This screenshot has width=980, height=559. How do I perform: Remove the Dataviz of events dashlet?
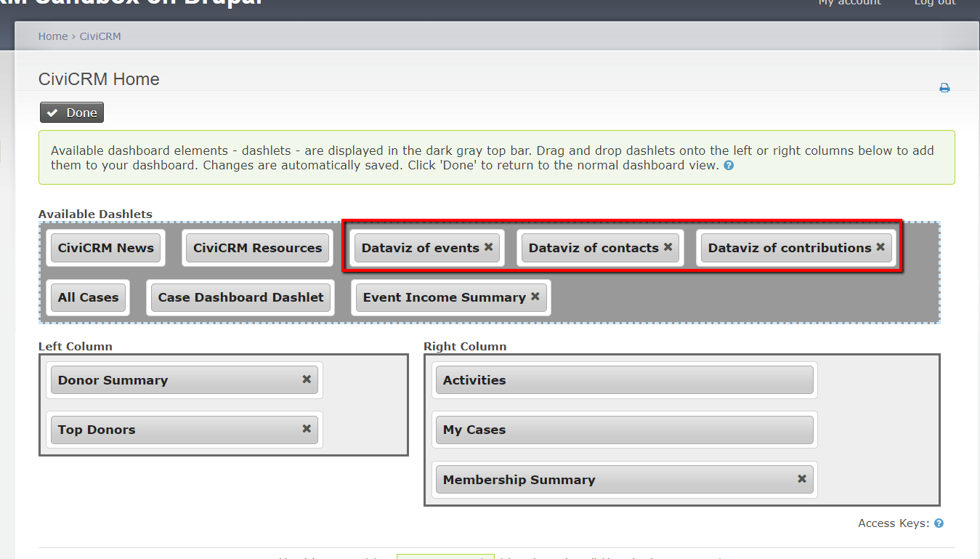point(488,247)
